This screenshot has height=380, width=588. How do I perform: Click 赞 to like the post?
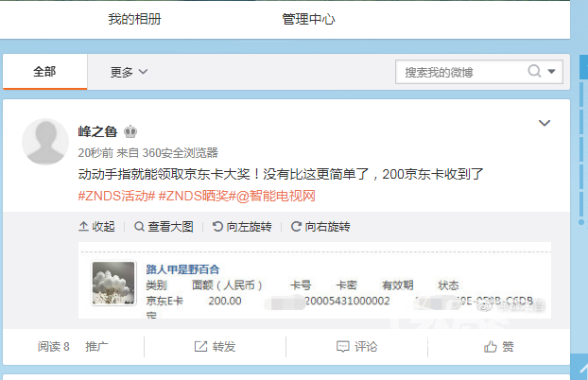(x=499, y=346)
